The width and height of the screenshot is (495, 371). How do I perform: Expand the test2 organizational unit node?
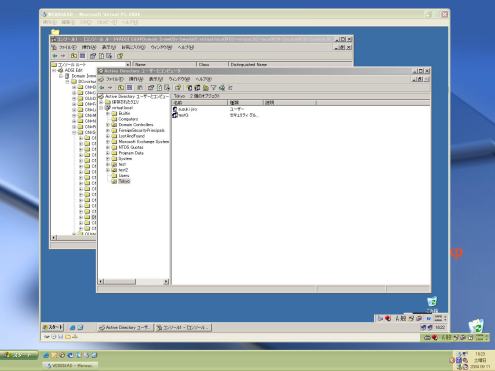pyautogui.click(x=108, y=170)
